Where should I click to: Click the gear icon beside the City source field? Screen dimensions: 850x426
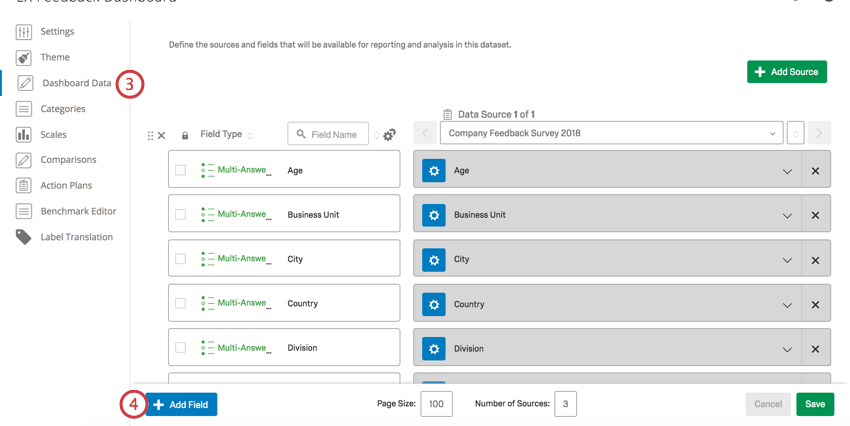(x=433, y=260)
